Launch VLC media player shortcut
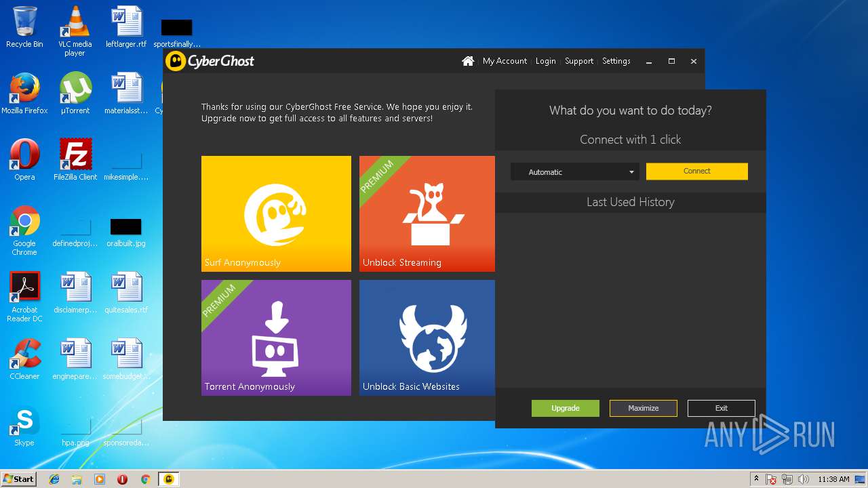868x488 pixels. click(x=75, y=31)
